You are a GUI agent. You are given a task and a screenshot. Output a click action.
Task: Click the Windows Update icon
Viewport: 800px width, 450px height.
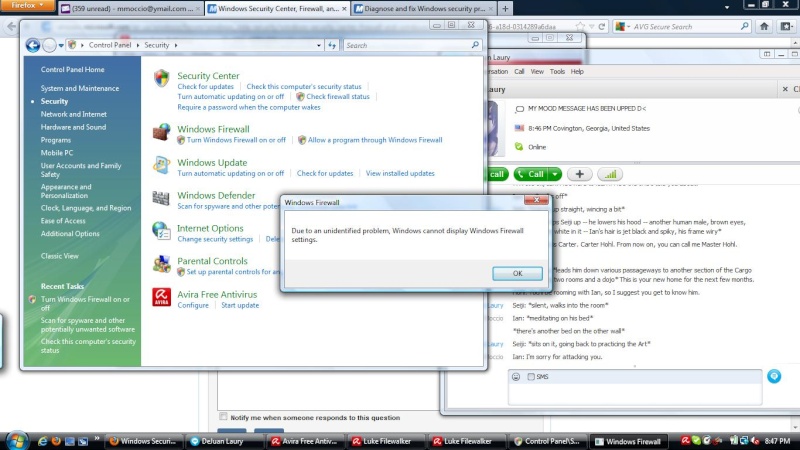click(162, 165)
